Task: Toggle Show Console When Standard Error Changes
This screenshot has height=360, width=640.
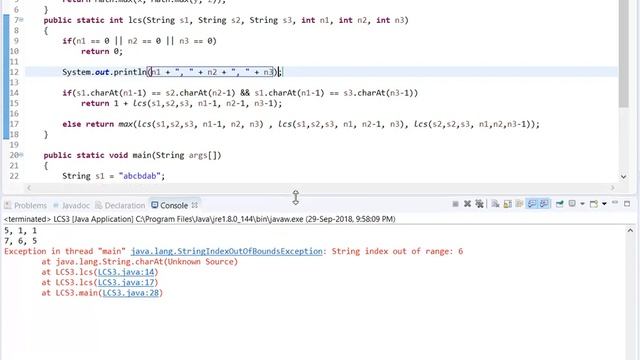Action: pos(544,204)
